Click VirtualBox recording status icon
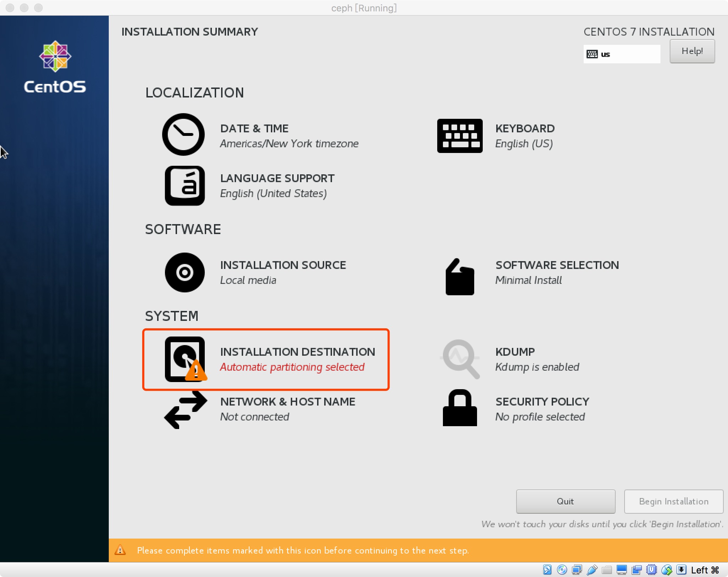This screenshot has width=728, height=577. click(637, 570)
